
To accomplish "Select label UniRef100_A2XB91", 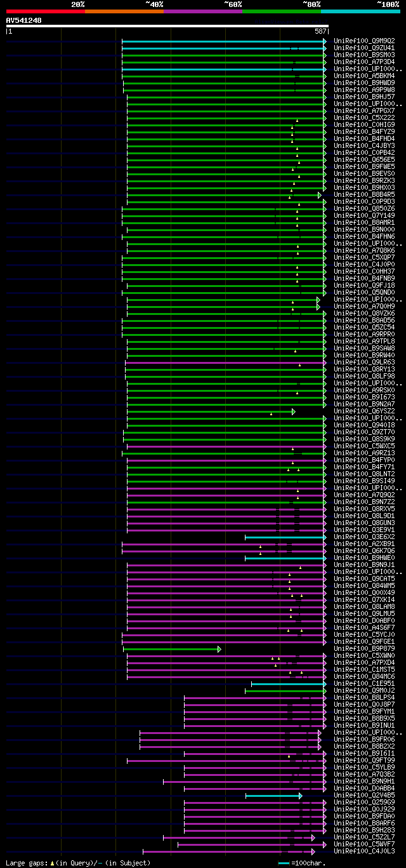I will point(364,544).
